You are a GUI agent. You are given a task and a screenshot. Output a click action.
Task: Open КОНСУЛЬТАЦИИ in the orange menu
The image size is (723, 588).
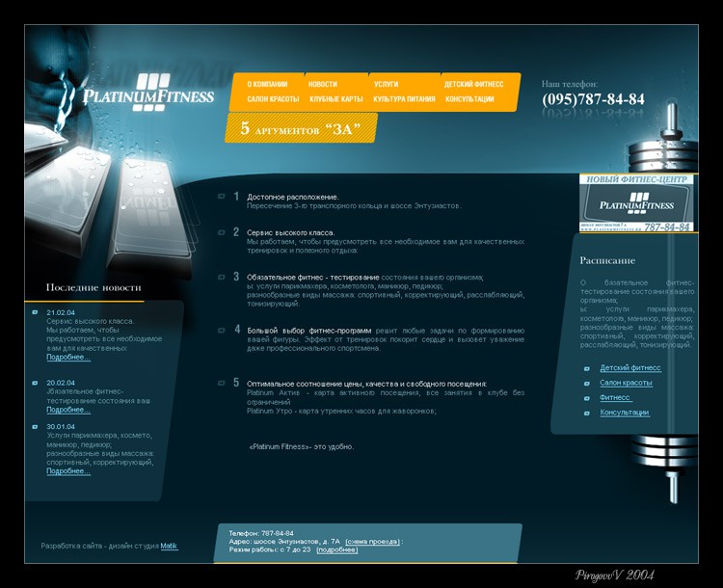(x=469, y=99)
